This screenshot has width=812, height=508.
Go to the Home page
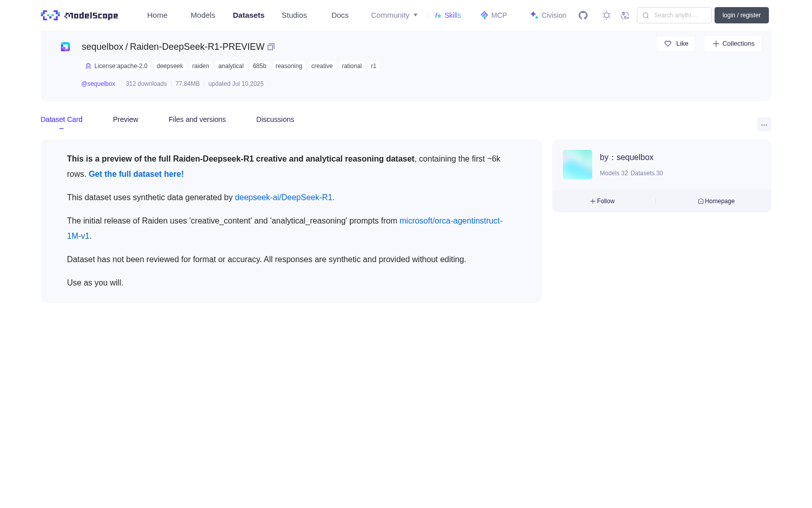tap(157, 15)
